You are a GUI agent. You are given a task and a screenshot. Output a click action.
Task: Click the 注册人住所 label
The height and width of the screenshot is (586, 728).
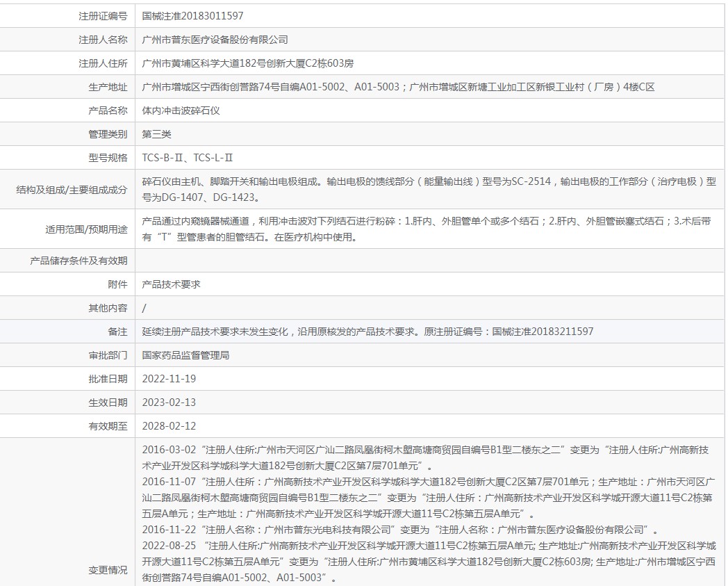pos(103,64)
